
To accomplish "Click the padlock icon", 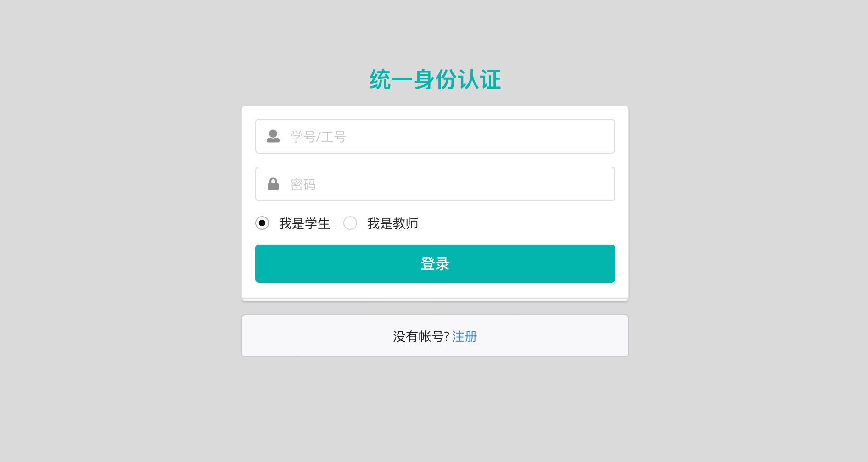I will tap(273, 184).
